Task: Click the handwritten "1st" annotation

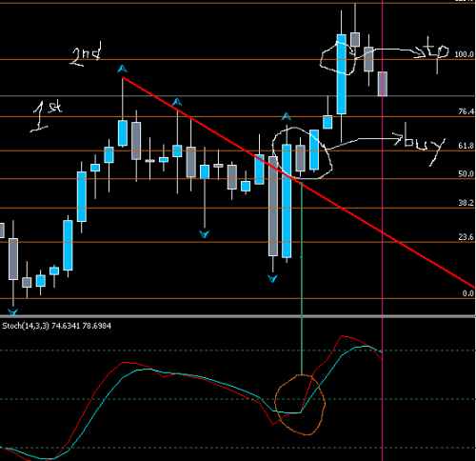Action: (x=47, y=116)
